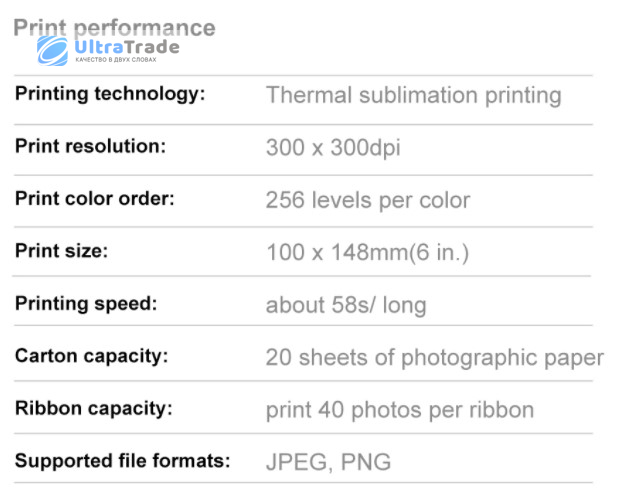This screenshot has width=636, height=494.
Task: Click the Ribbon capacity label
Action: pos(94,409)
